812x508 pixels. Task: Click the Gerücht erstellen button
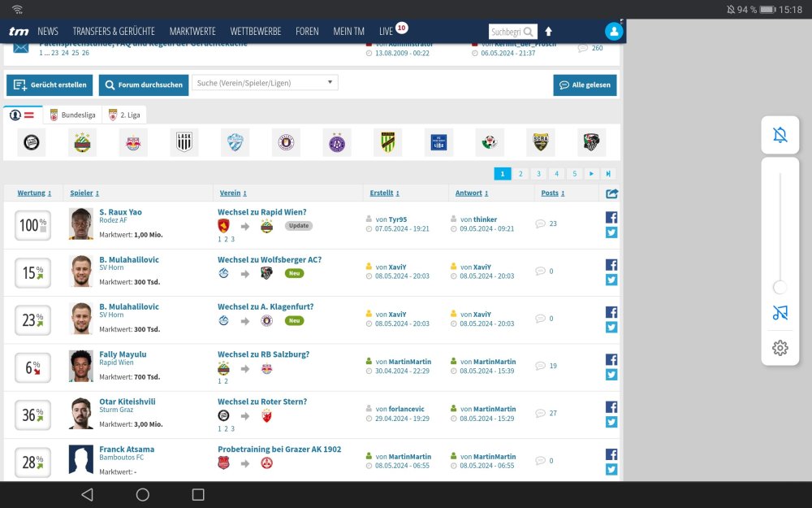[49, 85]
